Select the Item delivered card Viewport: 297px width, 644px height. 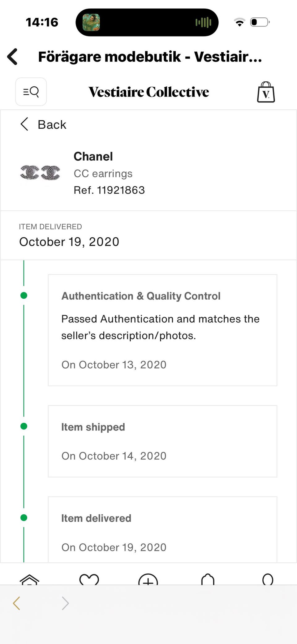pos(162,531)
